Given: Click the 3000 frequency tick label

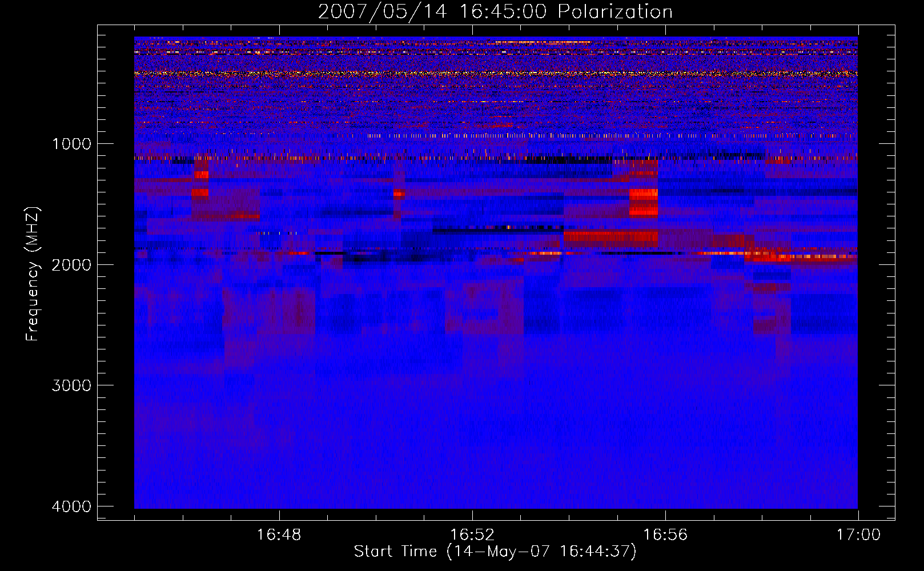Looking at the screenshot, I should click(71, 385).
